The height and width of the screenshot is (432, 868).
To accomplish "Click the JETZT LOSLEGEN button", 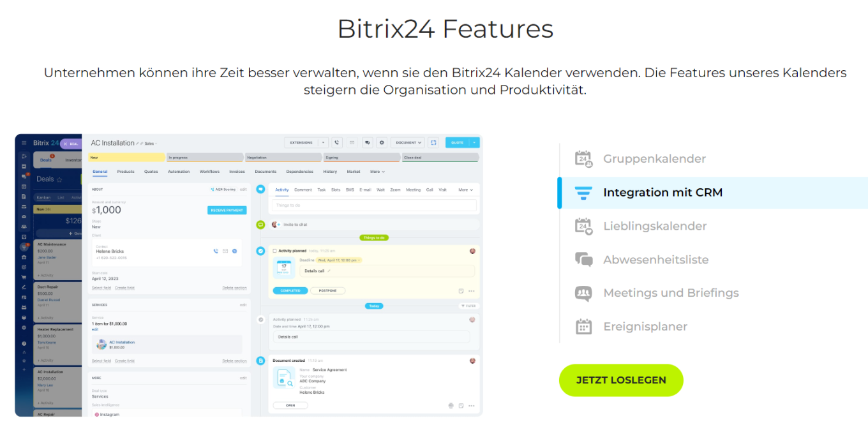I will click(620, 380).
